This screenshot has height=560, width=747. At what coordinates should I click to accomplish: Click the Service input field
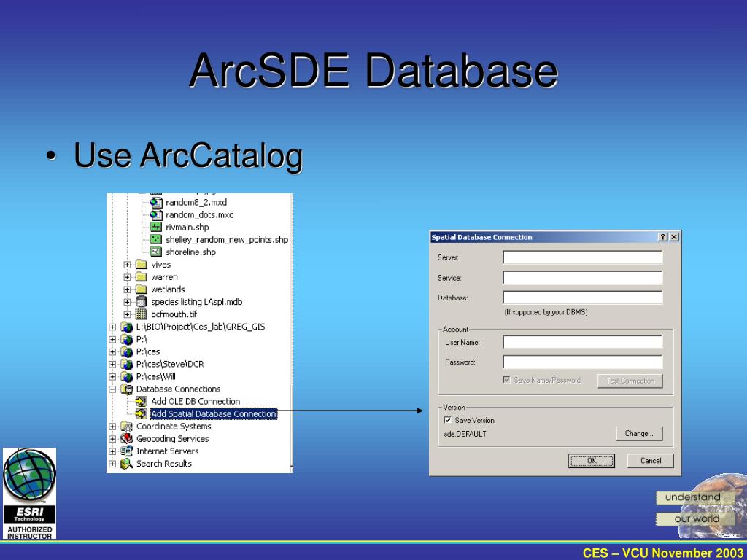583,278
